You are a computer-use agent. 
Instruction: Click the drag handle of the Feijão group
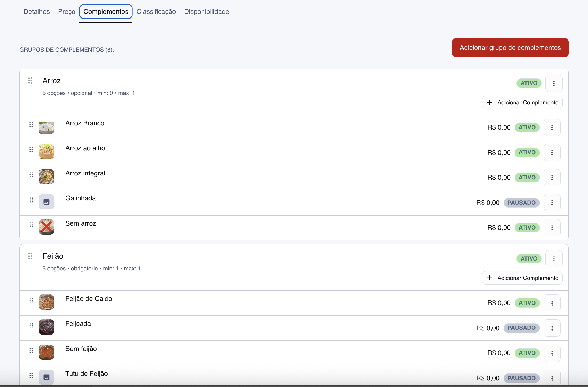[30, 256]
